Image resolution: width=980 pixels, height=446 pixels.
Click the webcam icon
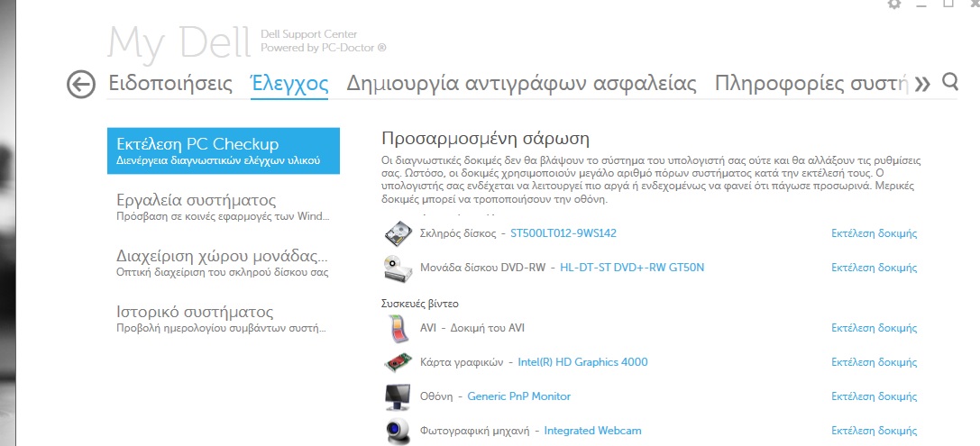tap(398, 431)
